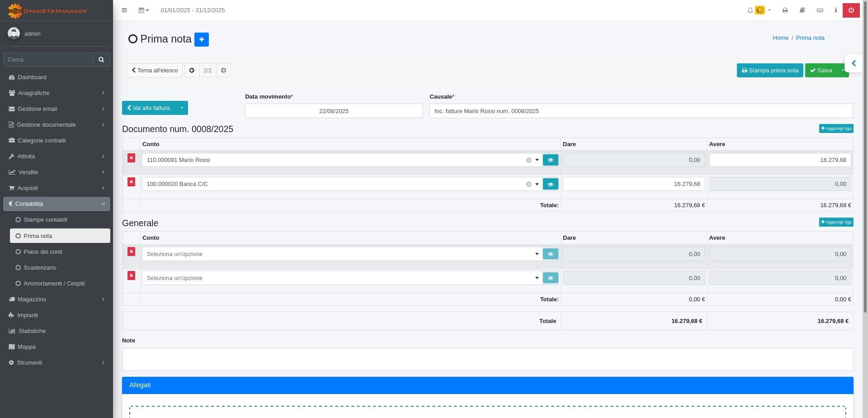Click the search magnifier icon in sidebar
Screen dimensions: 868x418
point(101,59)
